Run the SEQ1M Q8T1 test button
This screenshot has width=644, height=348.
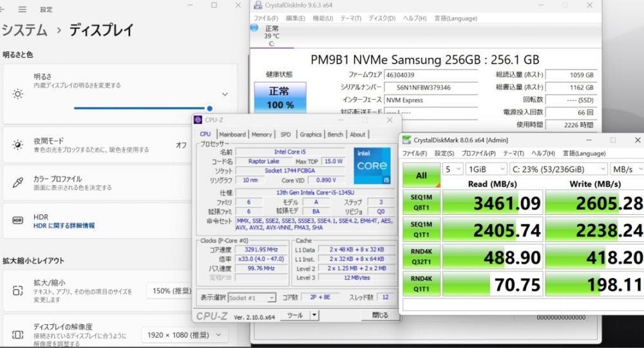(421, 203)
